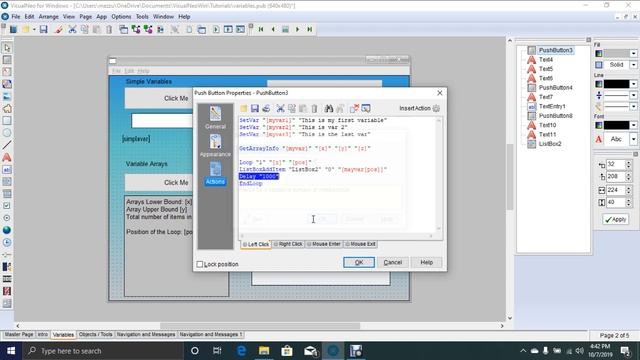The width and height of the screenshot is (640, 360).
Task: Click the binoculars find icon in action editor
Action: coord(329,108)
